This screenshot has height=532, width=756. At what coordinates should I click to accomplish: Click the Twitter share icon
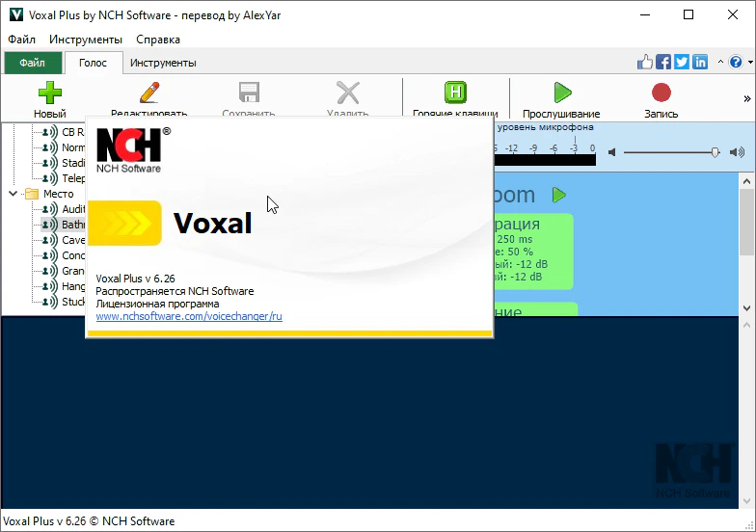682,63
